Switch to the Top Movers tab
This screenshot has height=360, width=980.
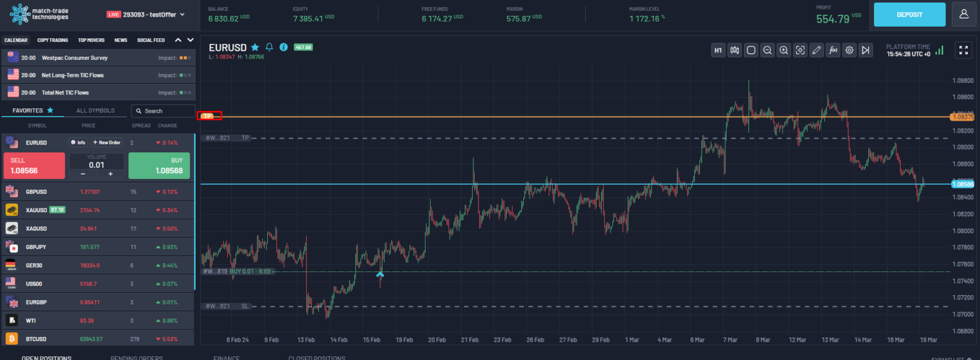pyautogui.click(x=91, y=40)
